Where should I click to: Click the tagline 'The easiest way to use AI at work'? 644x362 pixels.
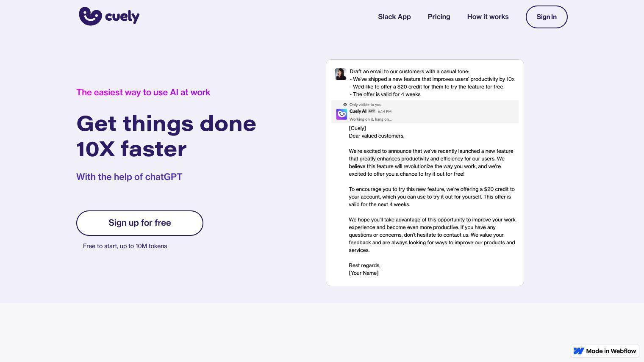pyautogui.click(x=143, y=92)
